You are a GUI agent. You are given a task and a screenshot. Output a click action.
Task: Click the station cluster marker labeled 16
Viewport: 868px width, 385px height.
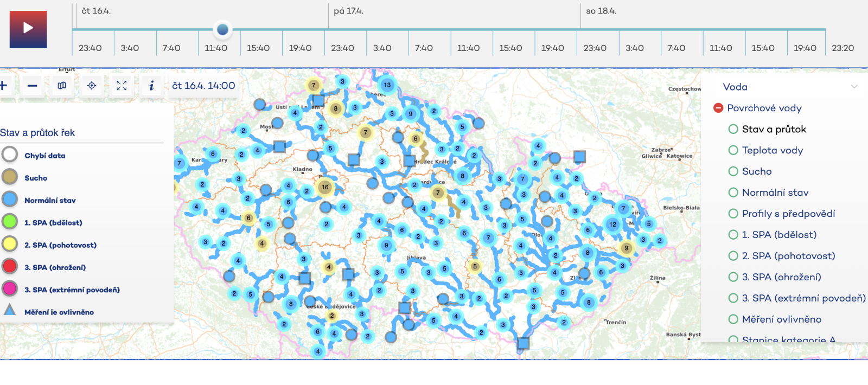pos(325,187)
